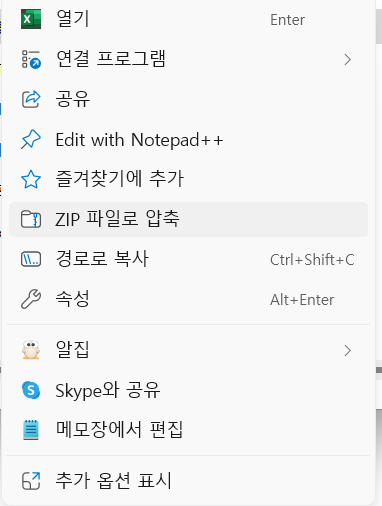The width and height of the screenshot is (382, 506).
Task: Click the zipped folder icon for ZIP 파일로 압축
Action: [x=31, y=219]
